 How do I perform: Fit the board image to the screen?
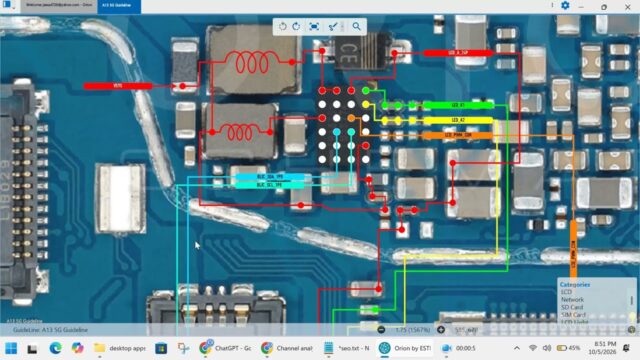click(x=314, y=27)
